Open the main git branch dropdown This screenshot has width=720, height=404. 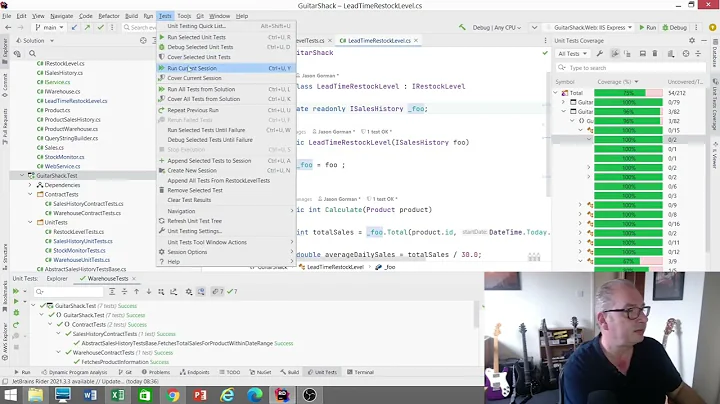point(49,28)
